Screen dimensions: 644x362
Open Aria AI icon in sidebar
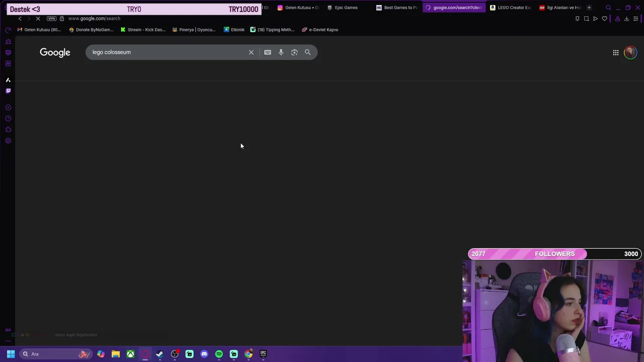[x=8, y=80]
